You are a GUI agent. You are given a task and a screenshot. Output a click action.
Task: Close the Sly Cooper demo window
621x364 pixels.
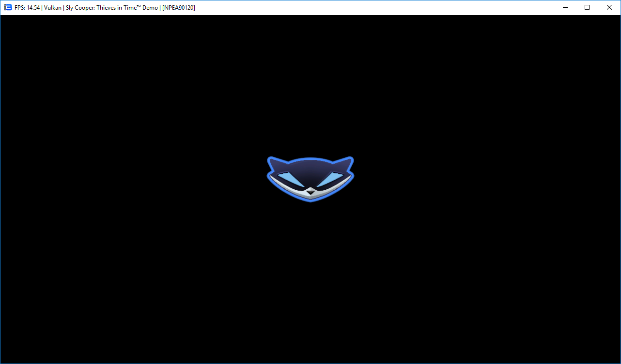[609, 7]
